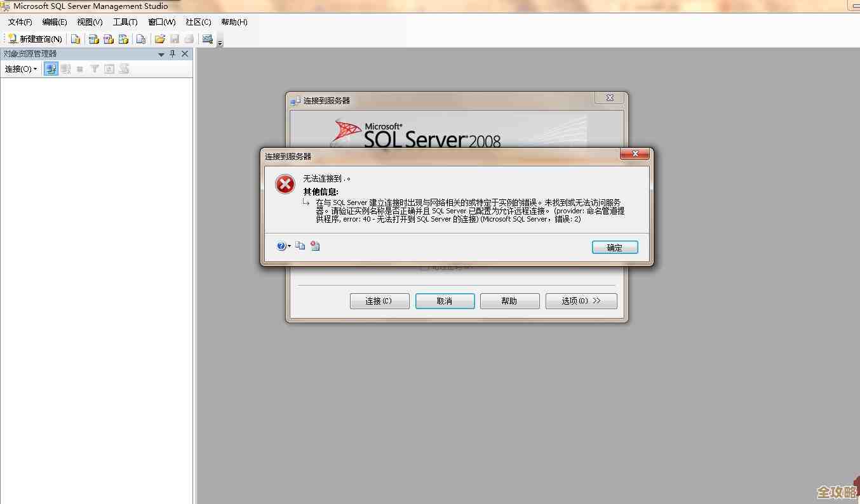Viewport: 860px width, 504px height.
Task: Open the 社区(C) menu
Action: (198, 22)
